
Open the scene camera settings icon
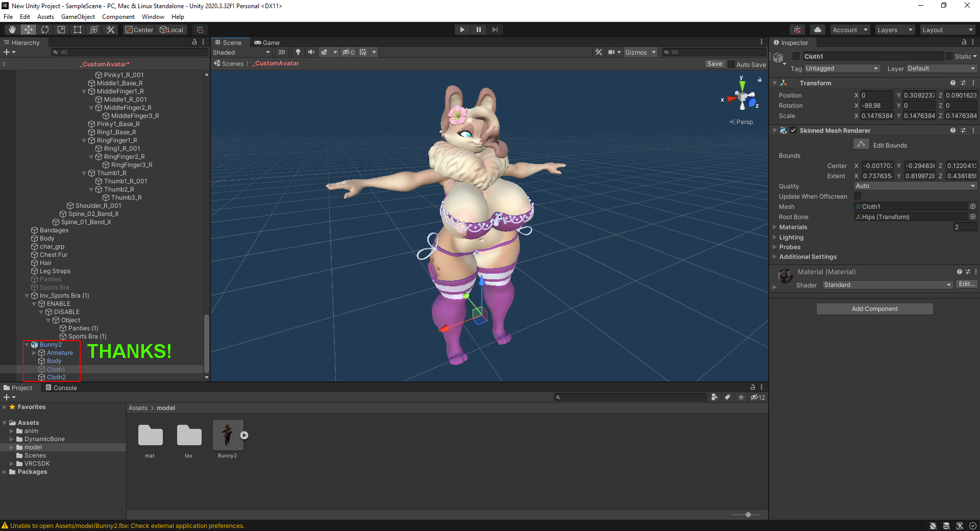[x=611, y=52]
